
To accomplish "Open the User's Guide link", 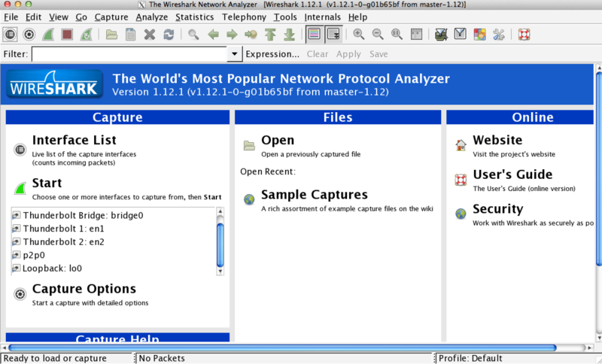I will (x=512, y=174).
